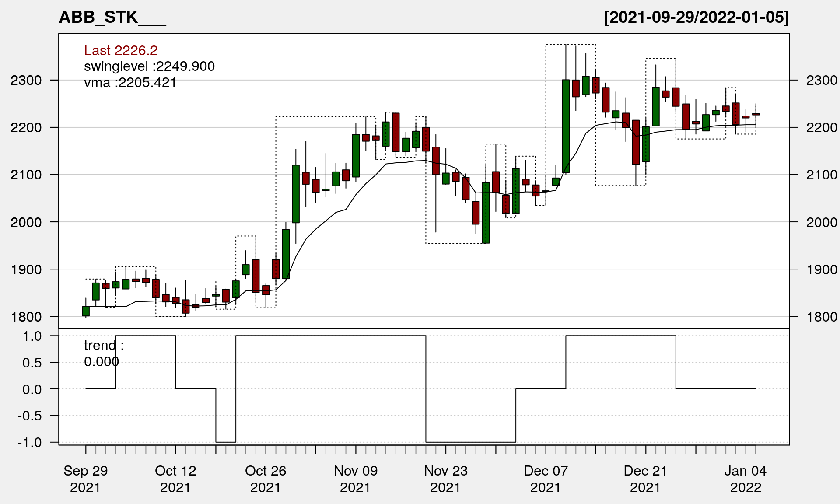Click the last candlestick on Jan 05
The image size is (840, 504).
tap(756, 114)
